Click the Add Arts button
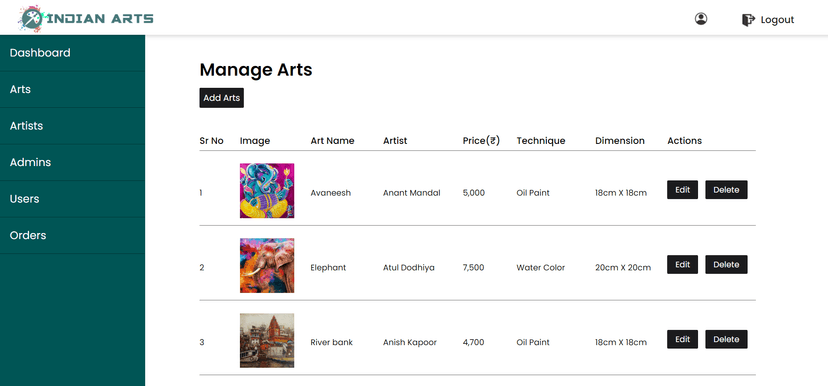828x386 pixels. pos(222,98)
